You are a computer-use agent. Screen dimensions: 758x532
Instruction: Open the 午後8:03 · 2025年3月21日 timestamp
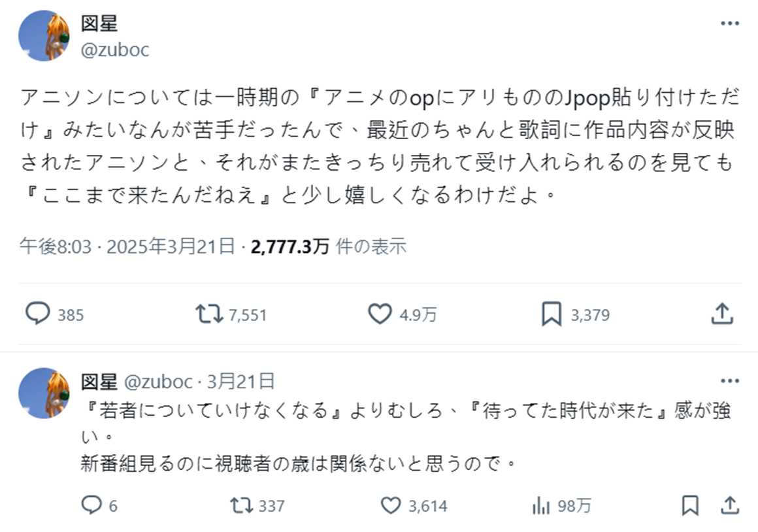coord(127,246)
